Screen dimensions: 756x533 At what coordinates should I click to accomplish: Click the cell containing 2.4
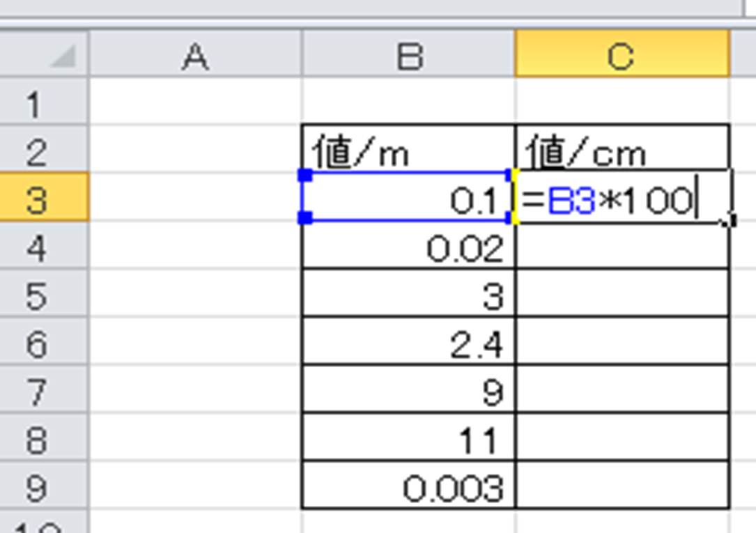click(408, 343)
